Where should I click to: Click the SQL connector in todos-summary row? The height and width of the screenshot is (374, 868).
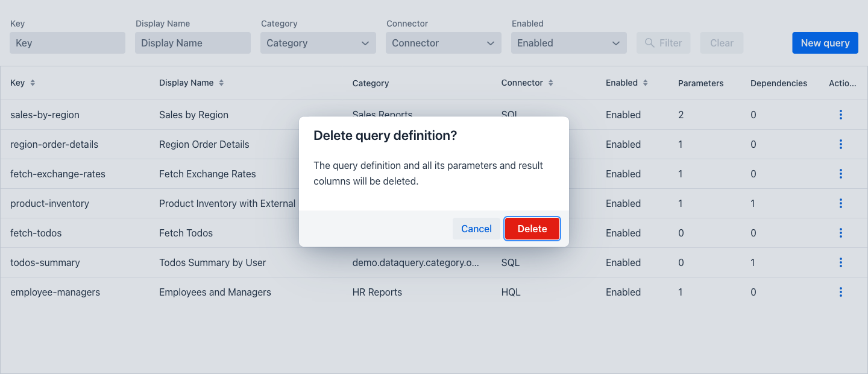510,262
